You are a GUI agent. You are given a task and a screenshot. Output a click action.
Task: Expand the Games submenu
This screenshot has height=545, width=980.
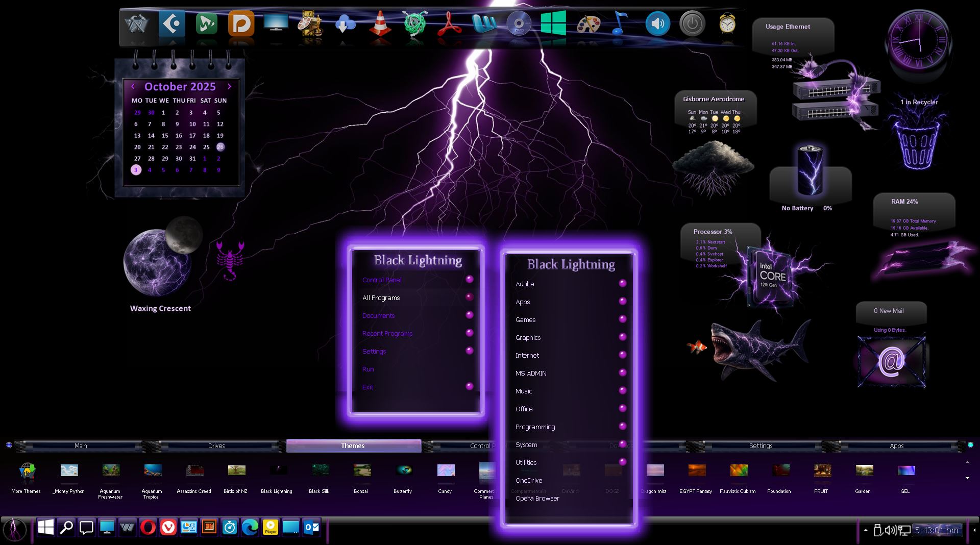[526, 319]
